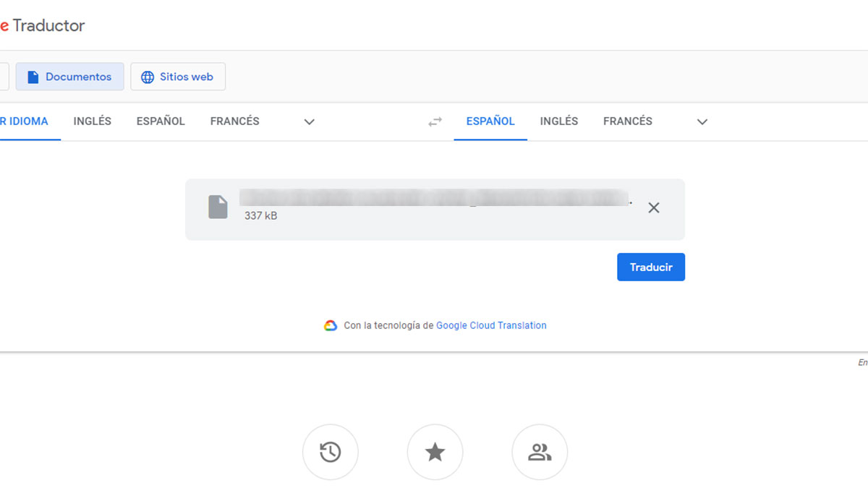Screen dimensions: 868x488
Task: Open the Google Cloud Translation link
Action: coord(491,325)
